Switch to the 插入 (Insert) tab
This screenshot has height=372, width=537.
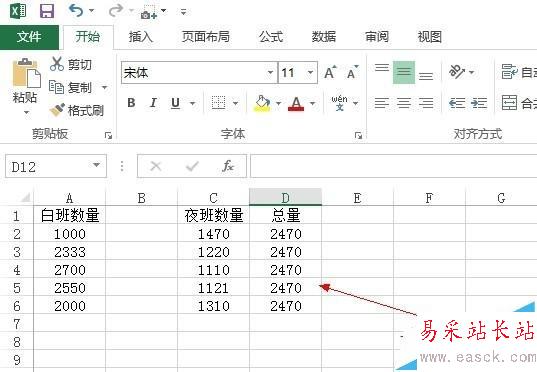(140, 37)
